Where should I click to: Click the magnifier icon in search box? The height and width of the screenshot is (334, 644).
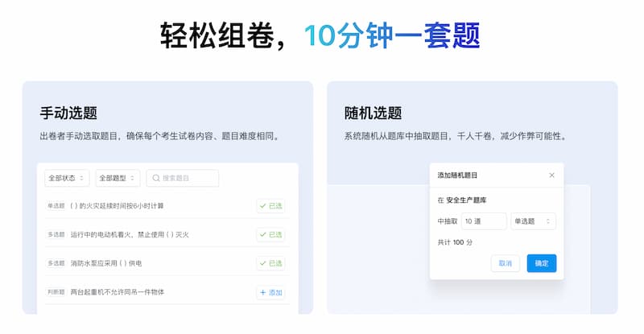click(x=156, y=178)
